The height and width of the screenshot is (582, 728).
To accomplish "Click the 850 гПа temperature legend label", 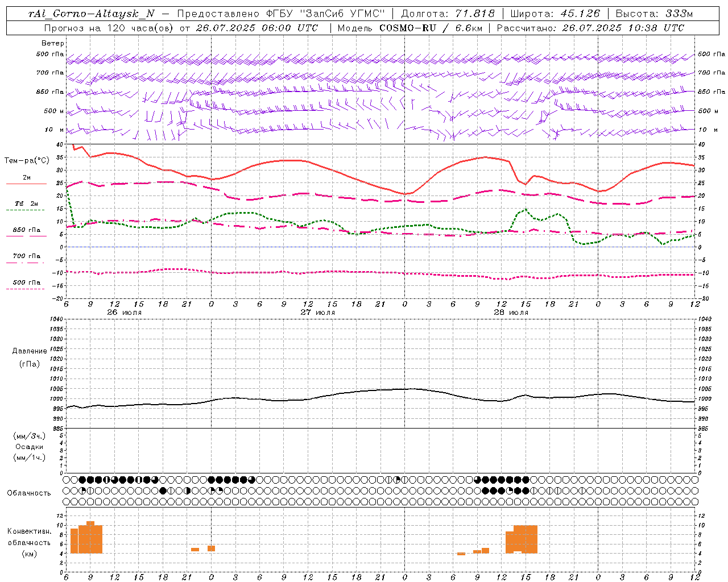I will click(x=26, y=230).
